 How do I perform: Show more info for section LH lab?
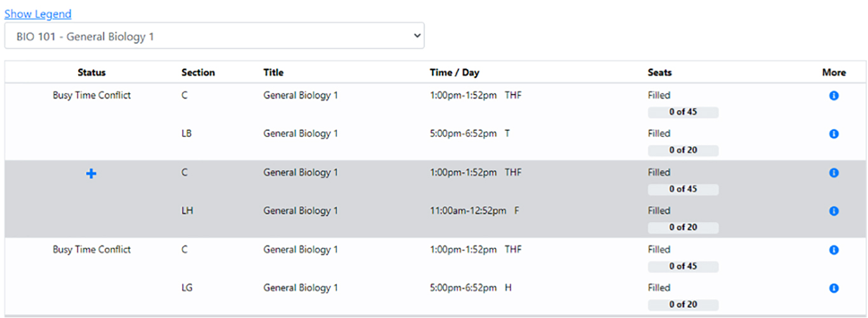[834, 211]
